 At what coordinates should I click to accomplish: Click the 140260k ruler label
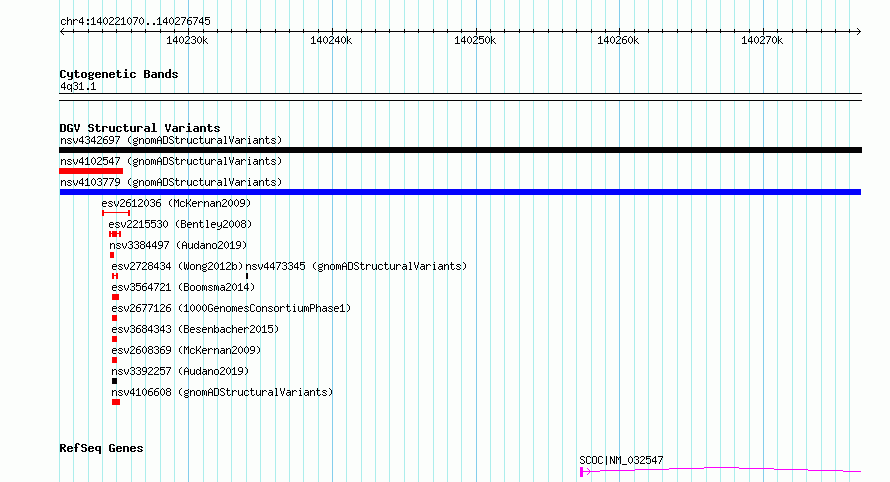coord(618,40)
